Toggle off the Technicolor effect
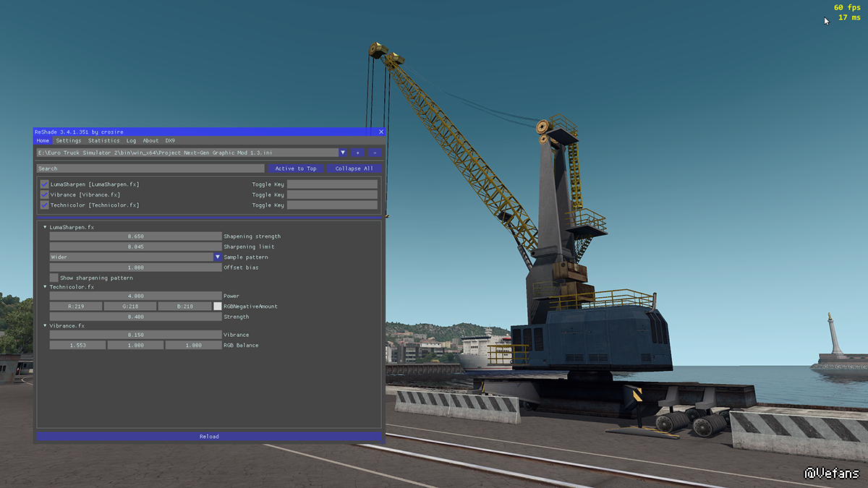Image resolution: width=868 pixels, height=488 pixels. point(44,205)
